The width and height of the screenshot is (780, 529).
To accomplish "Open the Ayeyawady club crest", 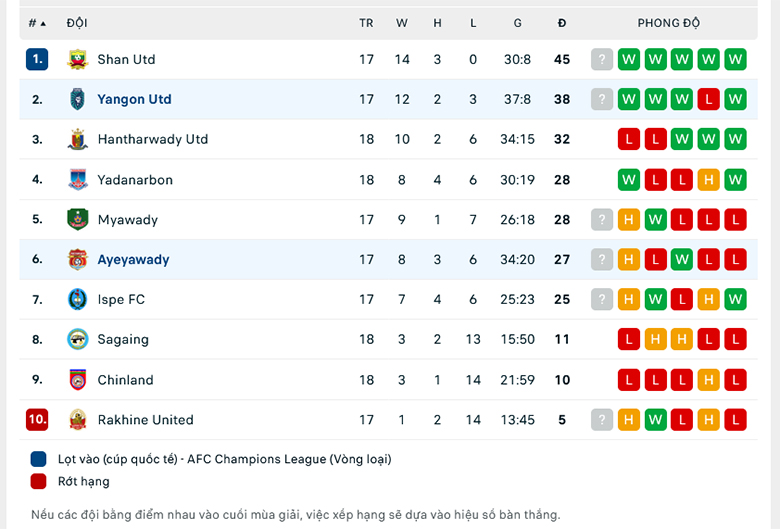I will click(x=78, y=259).
